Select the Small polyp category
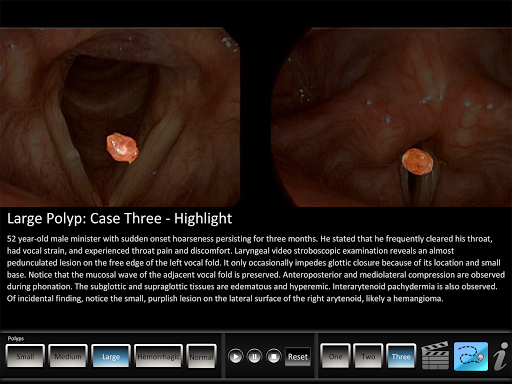Screen dimensions: 512x384 (25, 356)
